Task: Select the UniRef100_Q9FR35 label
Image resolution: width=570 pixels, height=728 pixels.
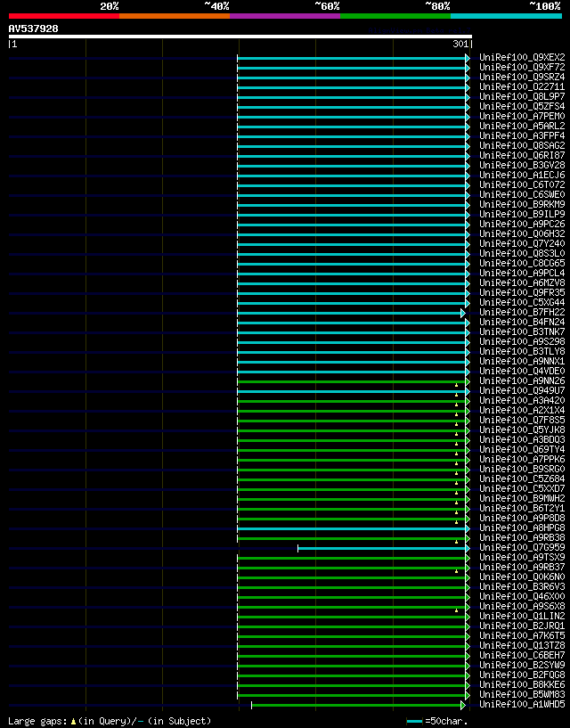Action: coord(522,292)
